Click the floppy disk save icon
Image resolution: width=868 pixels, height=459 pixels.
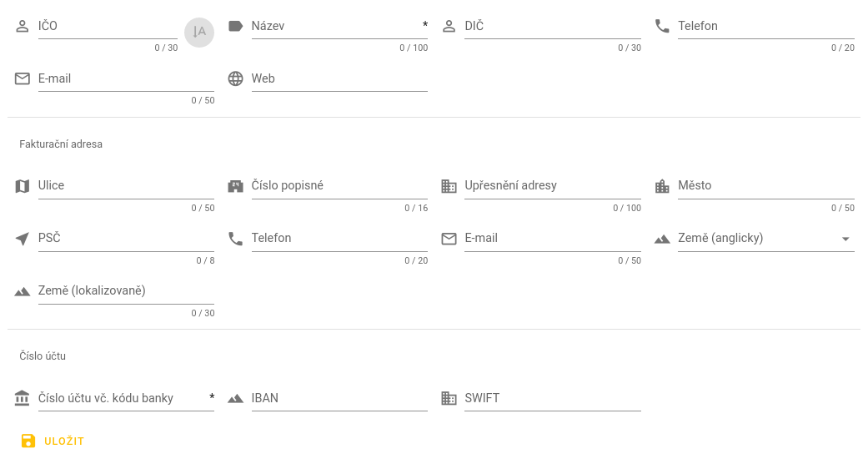(x=28, y=441)
